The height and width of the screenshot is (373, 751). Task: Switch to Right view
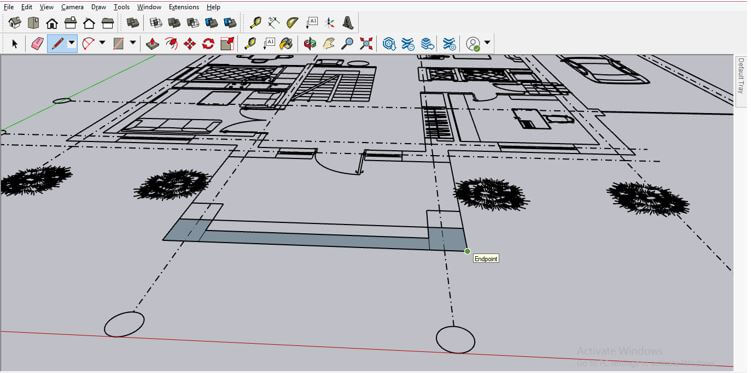pos(70,23)
